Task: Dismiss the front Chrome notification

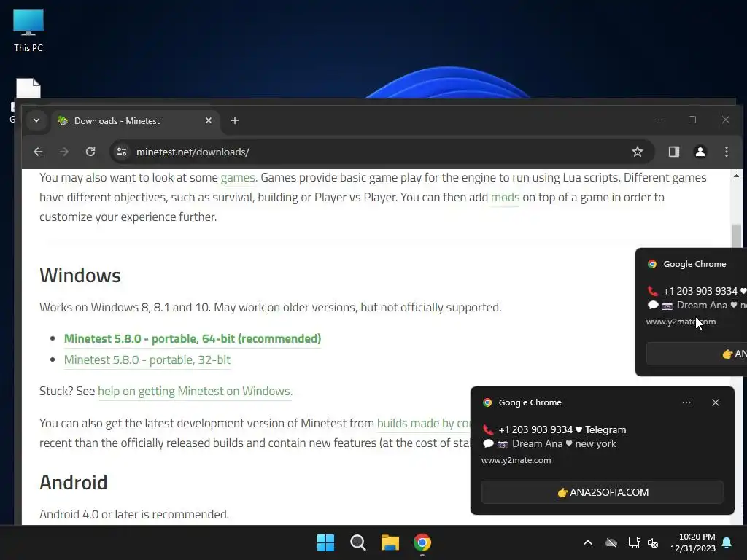Action: [x=715, y=402]
